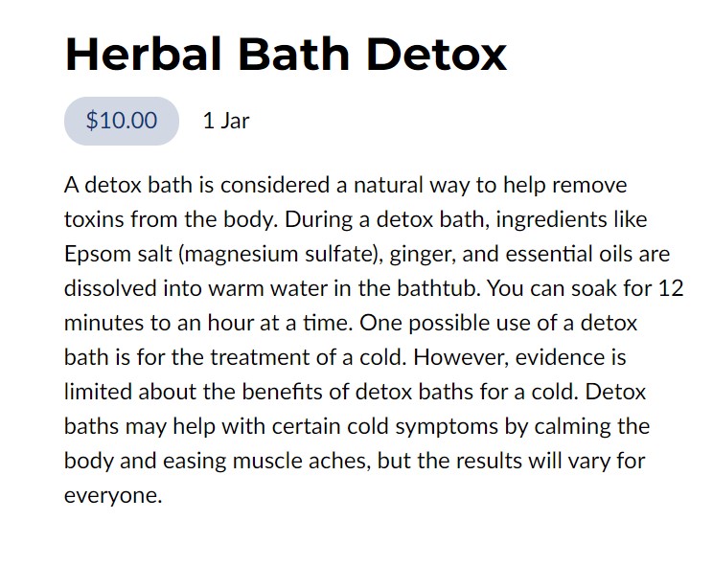The width and height of the screenshot is (713, 588).
Task: Click the word "Bath" in the title
Action: (x=294, y=55)
